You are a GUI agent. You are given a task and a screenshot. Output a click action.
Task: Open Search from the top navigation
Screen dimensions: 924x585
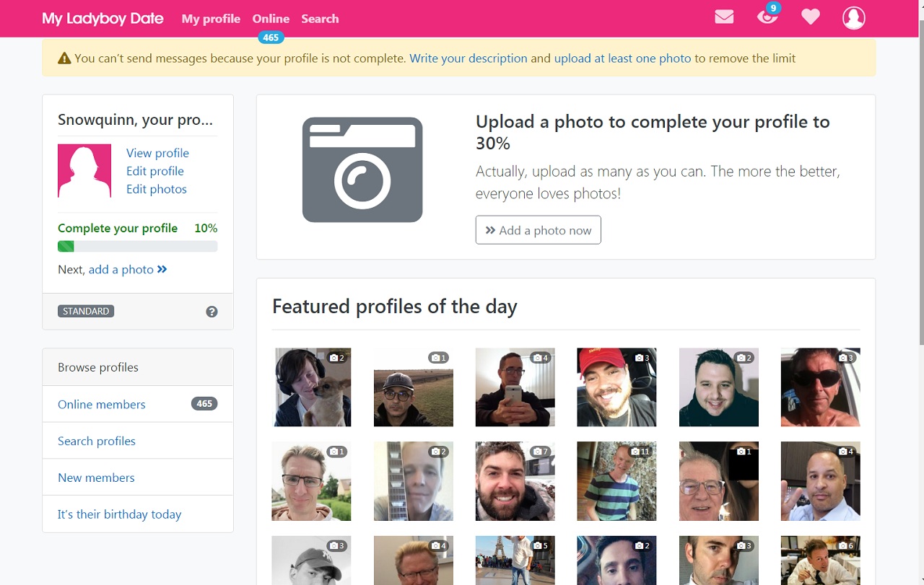click(x=320, y=19)
